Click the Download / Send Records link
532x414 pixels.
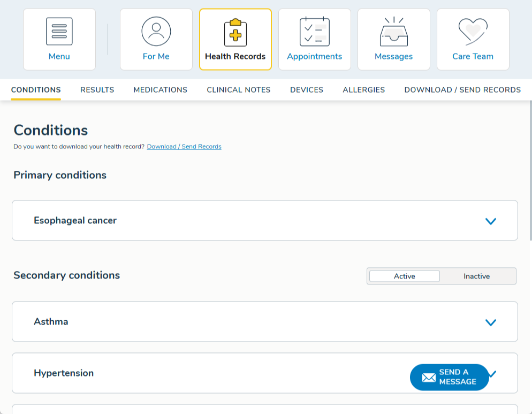[184, 146]
